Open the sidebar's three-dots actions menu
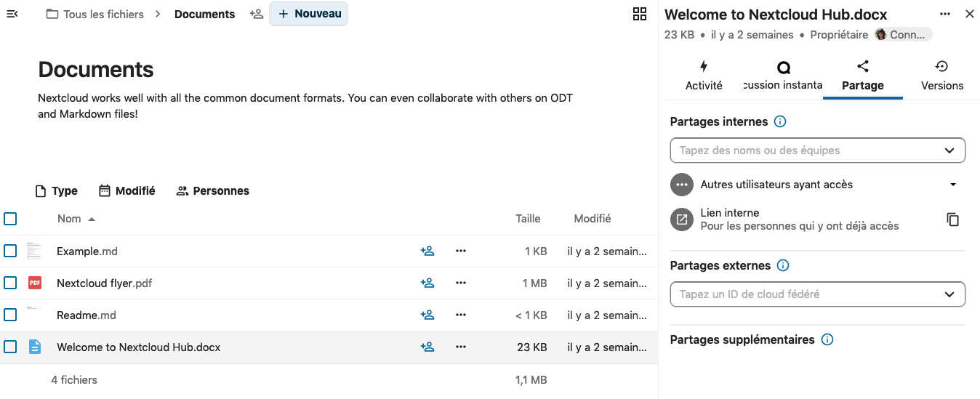The image size is (980, 399). tap(944, 14)
